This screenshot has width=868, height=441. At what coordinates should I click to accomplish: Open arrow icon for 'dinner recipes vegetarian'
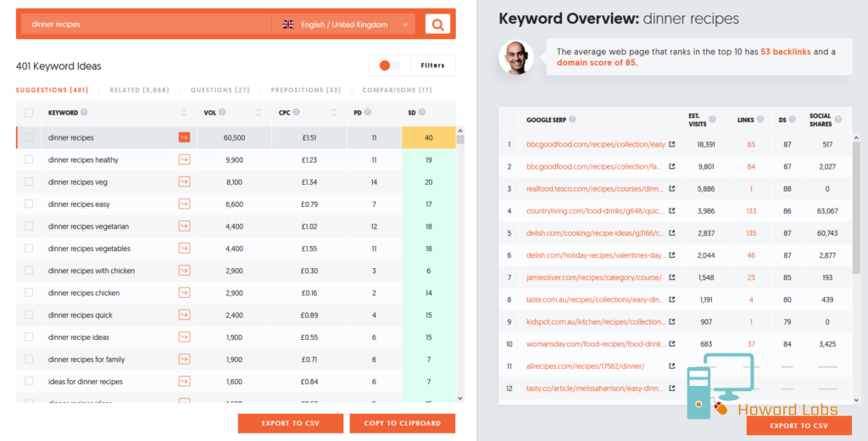pos(184,226)
